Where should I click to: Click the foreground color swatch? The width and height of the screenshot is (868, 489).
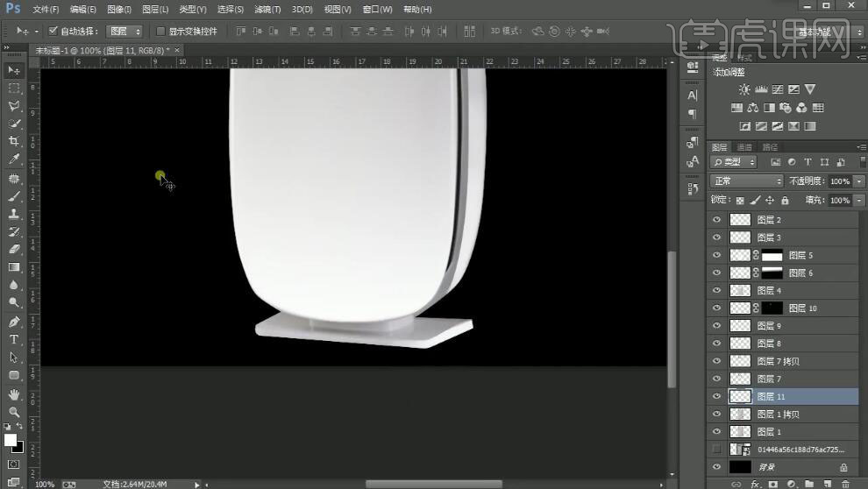11,440
